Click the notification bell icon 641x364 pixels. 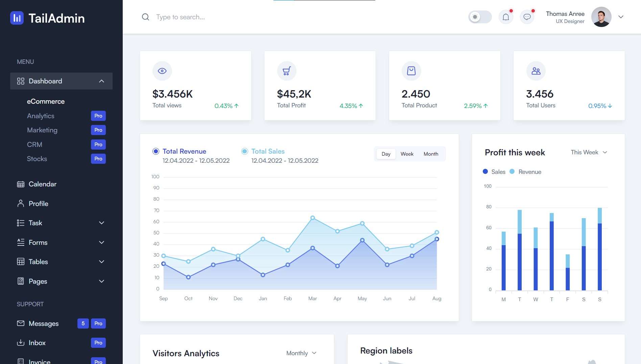click(506, 17)
